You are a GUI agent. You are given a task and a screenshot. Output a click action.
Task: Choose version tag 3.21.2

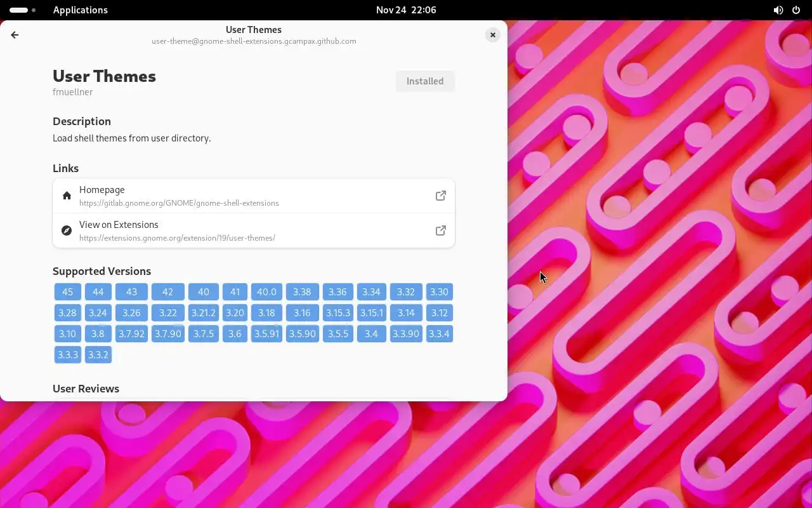(x=204, y=313)
